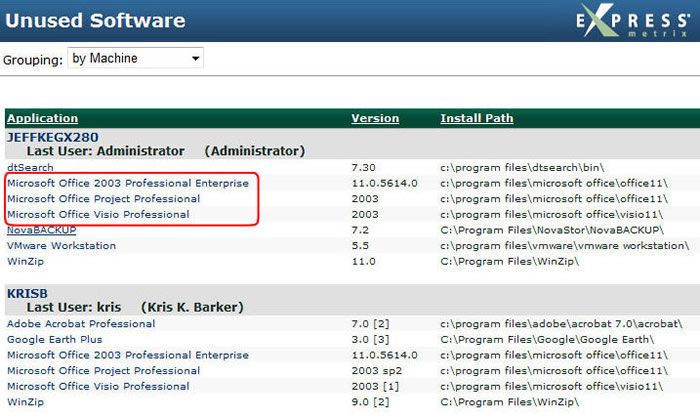
Task: Select the JEFFKEGX280 machine heading
Action: (x=53, y=137)
